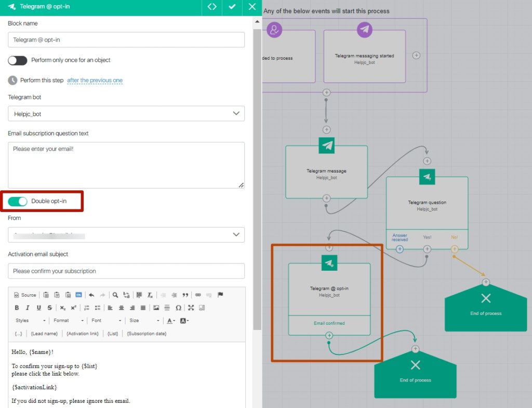Viewport: 532px width, 408px height.
Task: Add trigger with plus beside Telegram messaging started
Action: [x=416, y=55]
